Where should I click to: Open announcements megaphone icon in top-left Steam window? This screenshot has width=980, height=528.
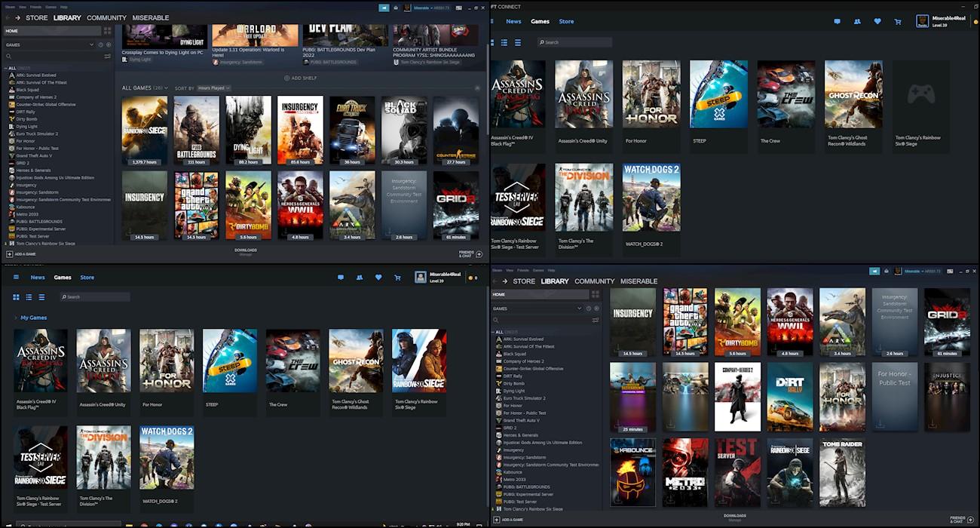pyautogui.click(x=384, y=8)
